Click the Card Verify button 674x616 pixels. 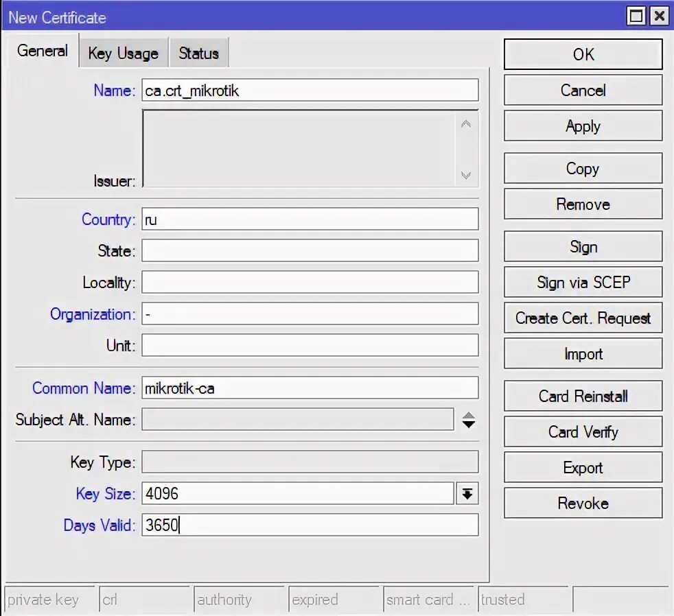click(583, 431)
